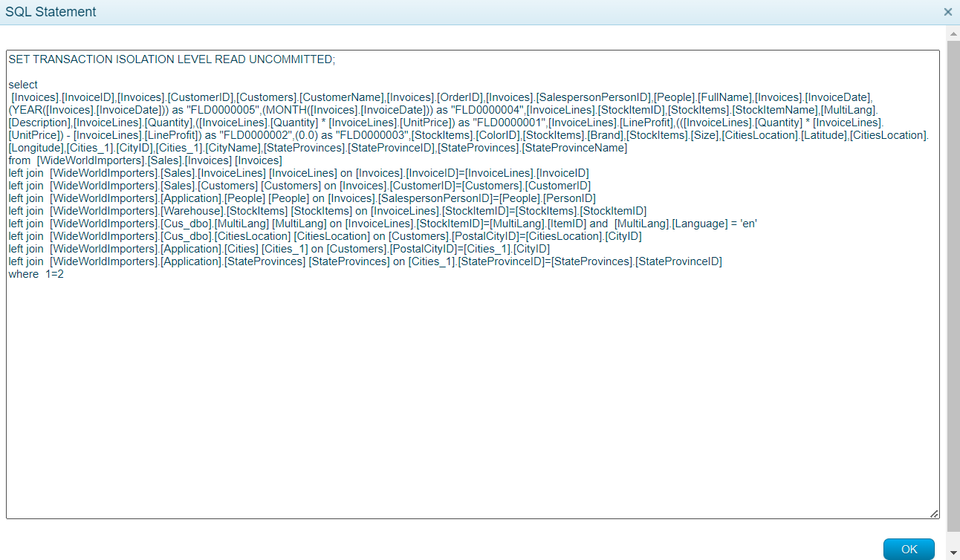Click the 'where 1=2' clause
The image size is (960, 560).
[36, 274]
